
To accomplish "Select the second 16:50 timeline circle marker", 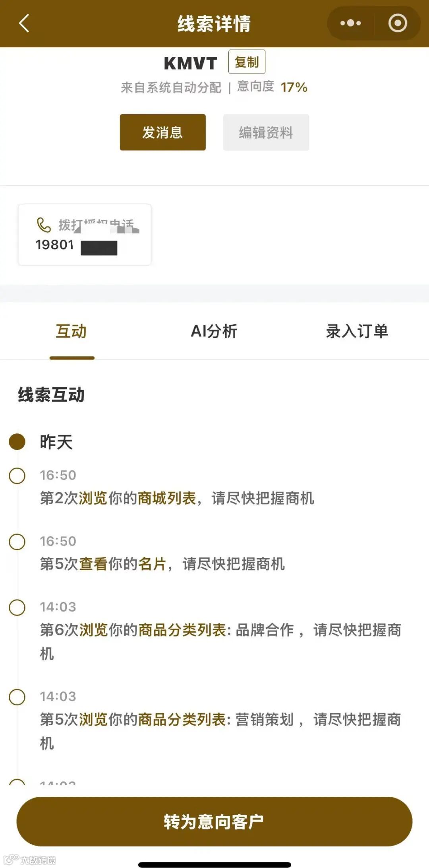I will 17,542.
